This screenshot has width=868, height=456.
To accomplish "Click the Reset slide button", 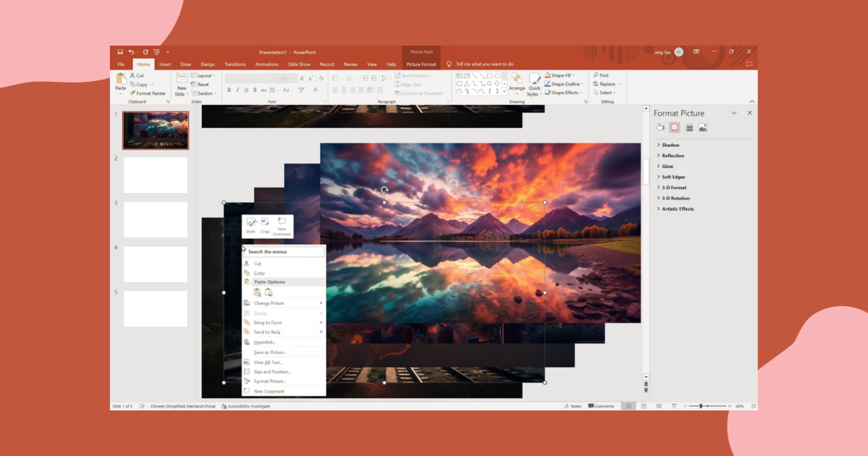I will coord(200,85).
